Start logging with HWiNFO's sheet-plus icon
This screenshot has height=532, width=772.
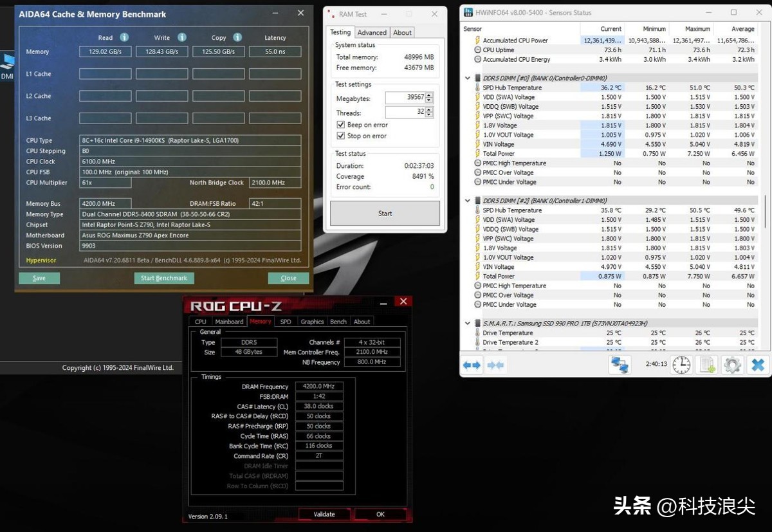707,365
